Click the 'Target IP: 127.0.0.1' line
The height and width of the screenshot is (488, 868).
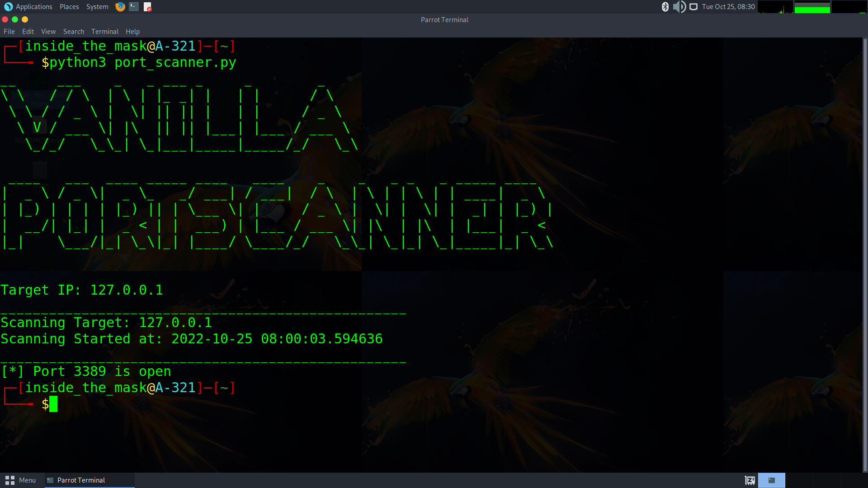coord(82,290)
